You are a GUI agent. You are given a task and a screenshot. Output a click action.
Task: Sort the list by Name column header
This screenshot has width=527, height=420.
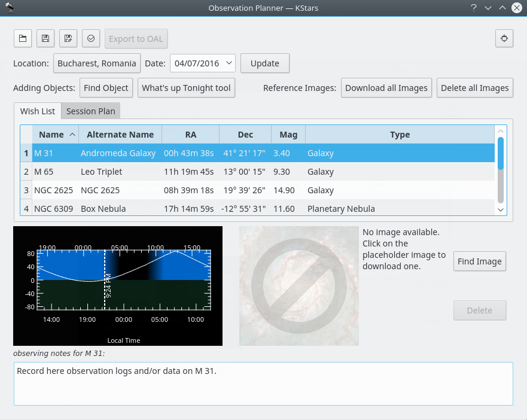tap(55, 135)
